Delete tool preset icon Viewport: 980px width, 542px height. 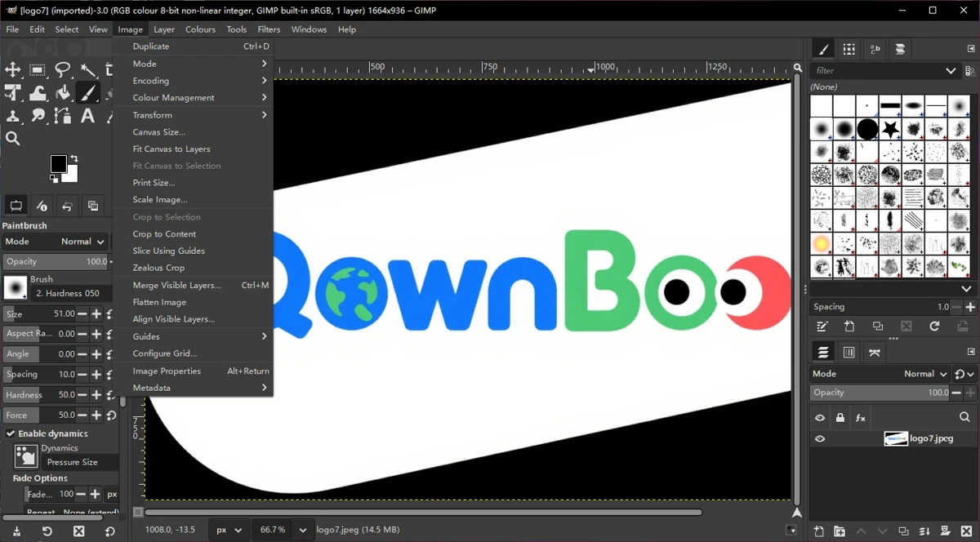tap(78, 531)
